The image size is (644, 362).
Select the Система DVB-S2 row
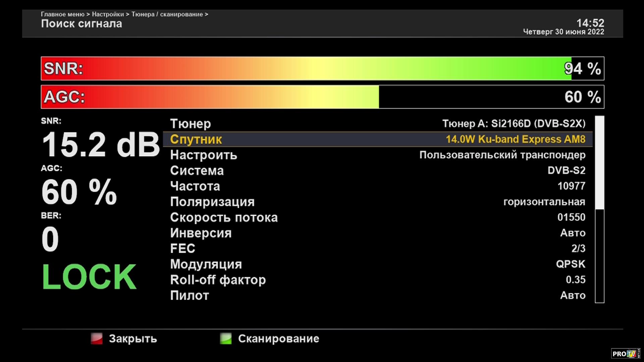click(x=377, y=170)
